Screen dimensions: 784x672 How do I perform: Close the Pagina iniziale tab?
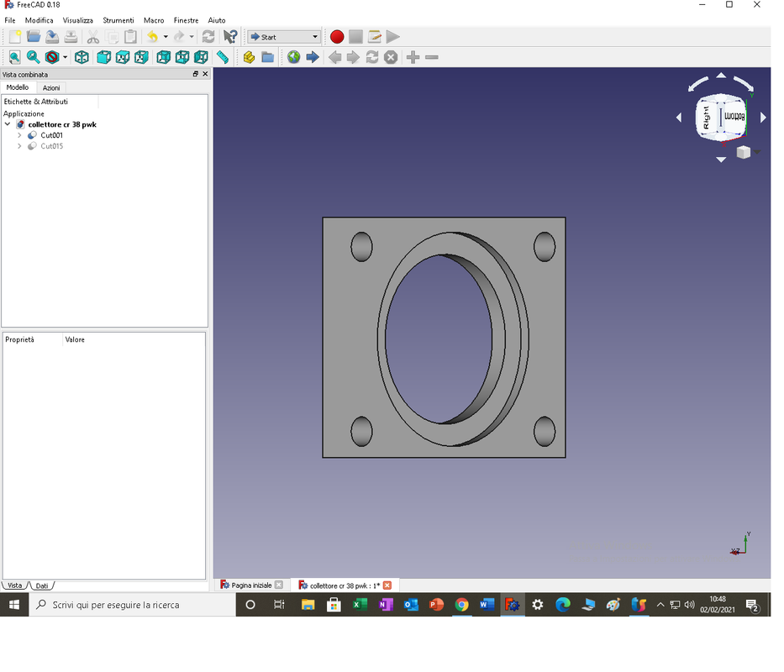click(x=279, y=585)
